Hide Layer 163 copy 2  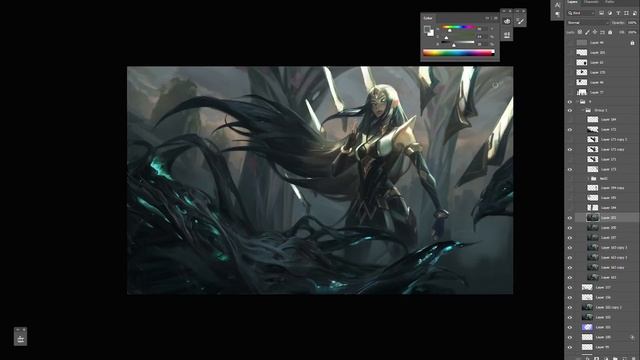tap(570, 258)
